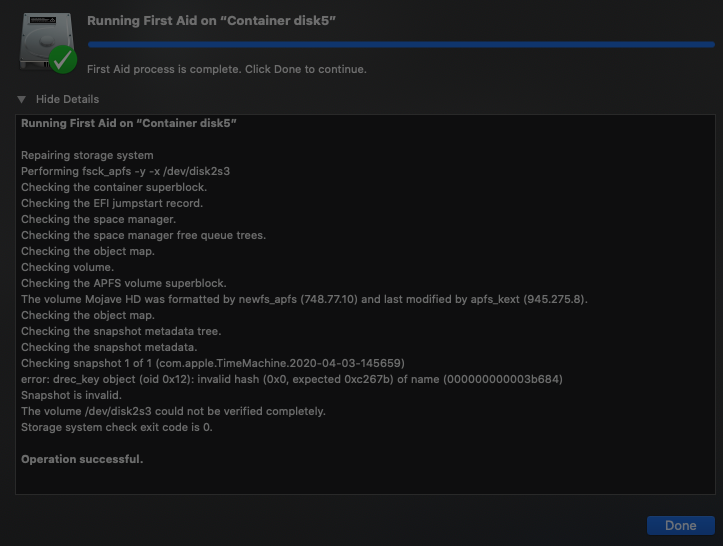
Task: Click the bold heading inside the details log
Action: click(x=128, y=123)
